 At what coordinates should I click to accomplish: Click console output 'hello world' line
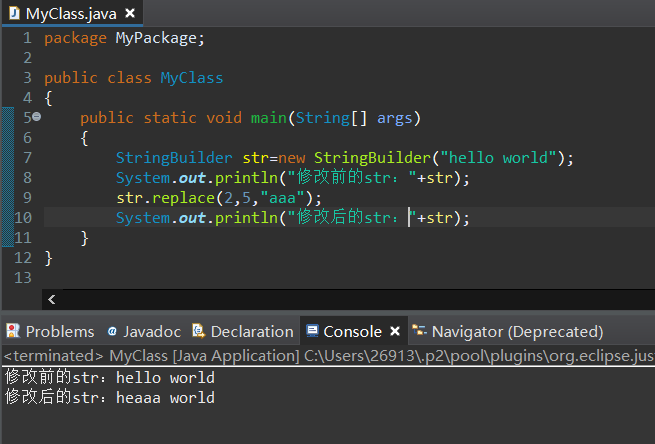click(110, 378)
